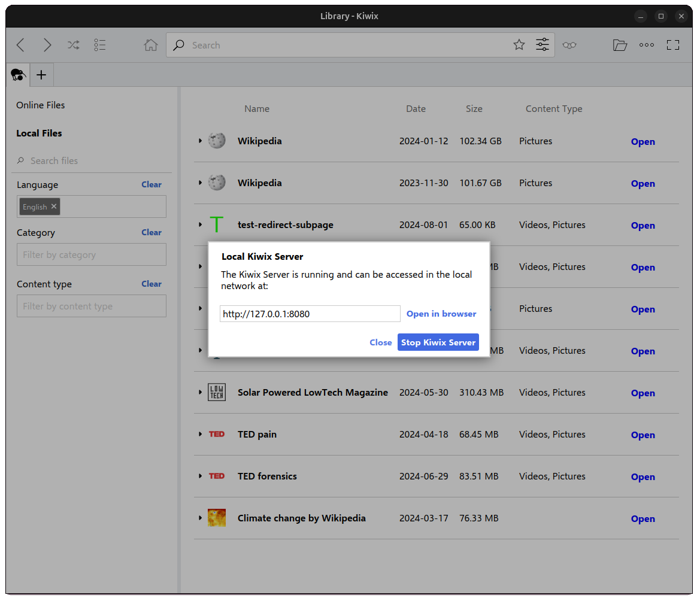Open the three-dot more options menu
The image size is (700, 601).
point(647,45)
